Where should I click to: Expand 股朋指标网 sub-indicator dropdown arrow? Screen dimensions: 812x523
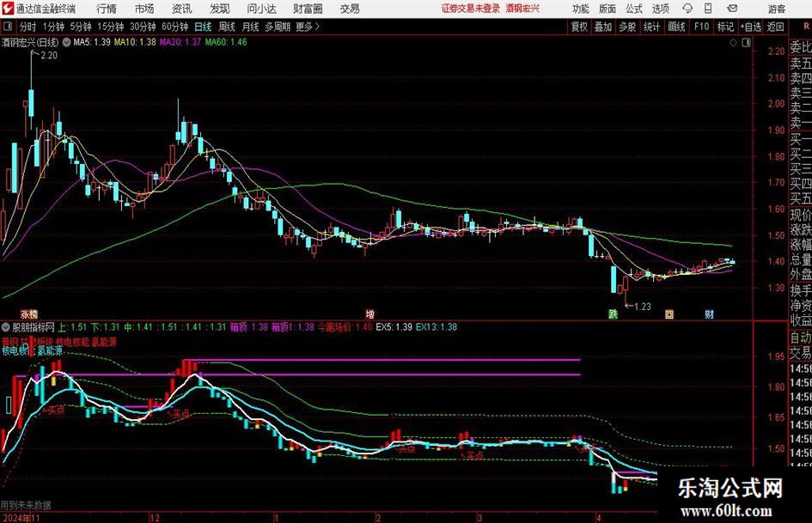(6, 327)
